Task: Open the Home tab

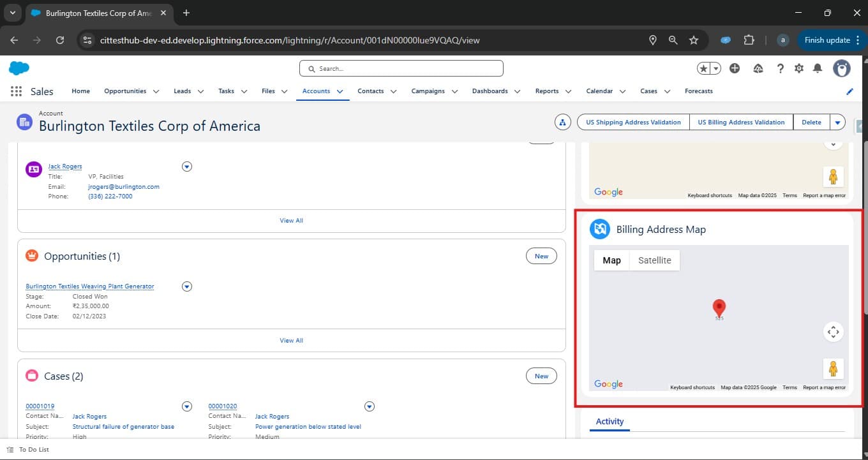Action: click(x=80, y=91)
